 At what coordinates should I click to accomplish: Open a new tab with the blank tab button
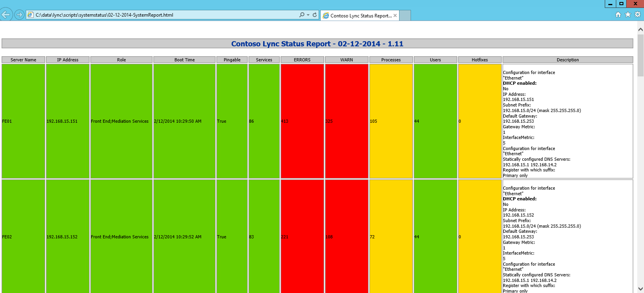(405, 15)
